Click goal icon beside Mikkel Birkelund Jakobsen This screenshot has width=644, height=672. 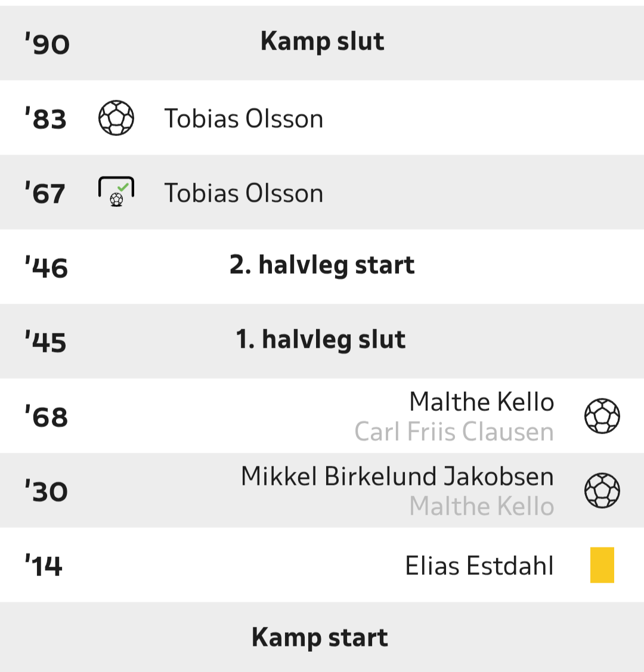602,490
